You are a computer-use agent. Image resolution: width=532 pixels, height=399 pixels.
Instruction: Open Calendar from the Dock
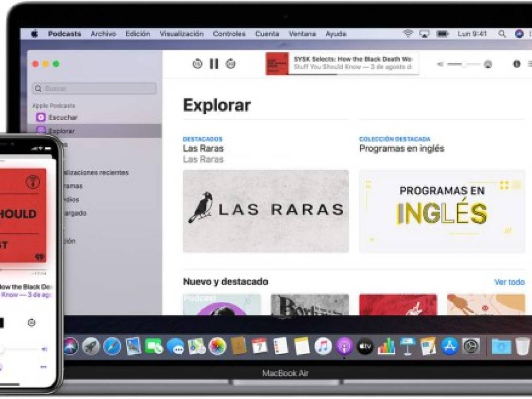[260, 346]
